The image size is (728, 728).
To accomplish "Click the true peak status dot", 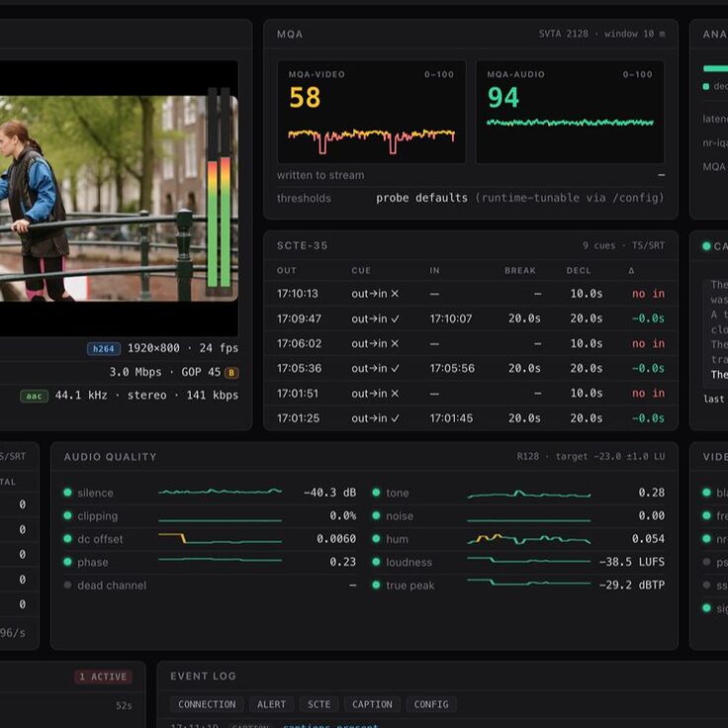I will click(376, 585).
